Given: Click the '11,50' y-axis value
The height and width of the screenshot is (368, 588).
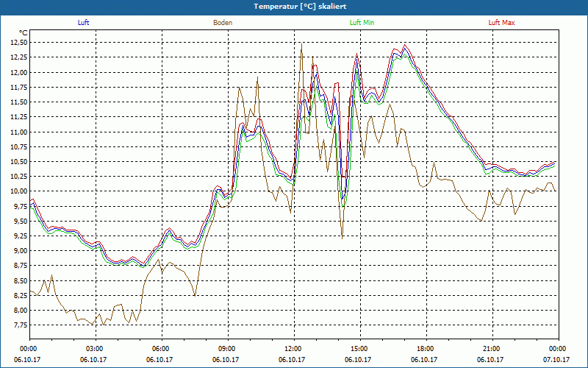Looking at the screenshot, I should [x=19, y=102].
